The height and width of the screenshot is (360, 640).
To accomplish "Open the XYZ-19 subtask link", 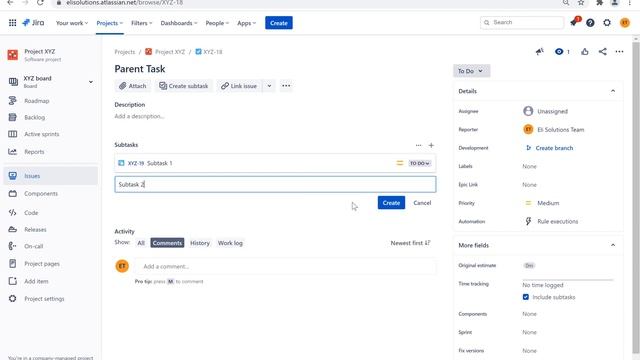I will pyautogui.click(x=136, y=163).
